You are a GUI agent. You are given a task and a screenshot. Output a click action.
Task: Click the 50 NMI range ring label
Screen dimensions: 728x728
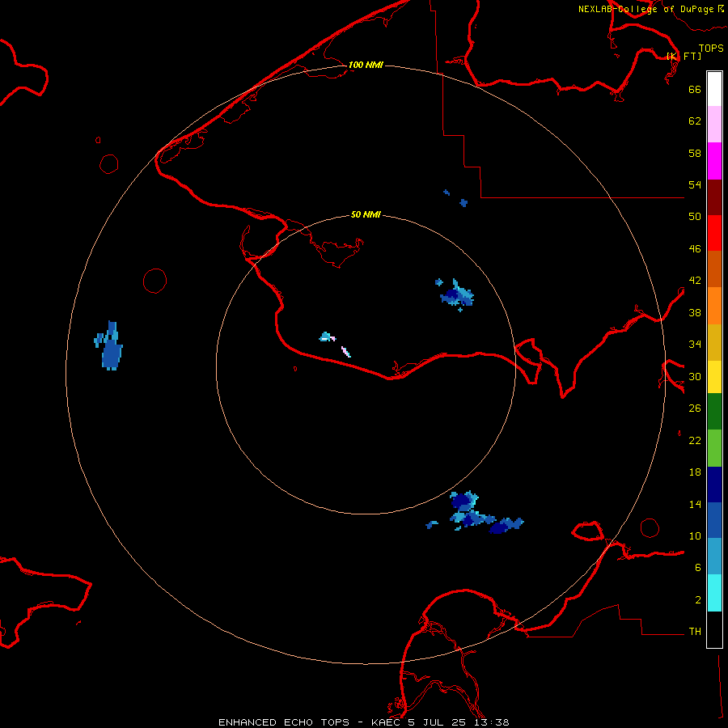(x=366, y=214)
